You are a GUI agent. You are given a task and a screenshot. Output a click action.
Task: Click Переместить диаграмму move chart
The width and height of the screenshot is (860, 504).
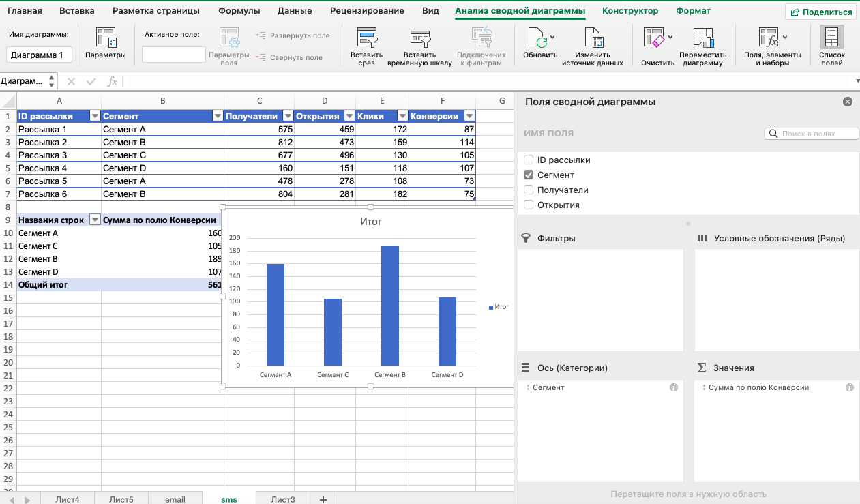702,46
